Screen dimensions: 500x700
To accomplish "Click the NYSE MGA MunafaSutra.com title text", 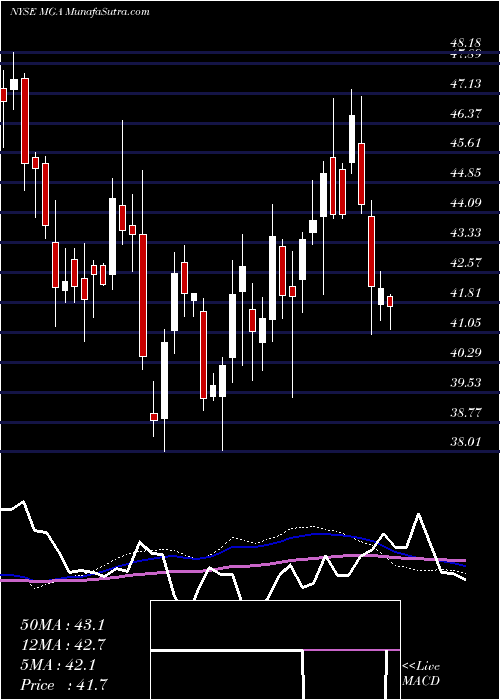I will point(79,12).
